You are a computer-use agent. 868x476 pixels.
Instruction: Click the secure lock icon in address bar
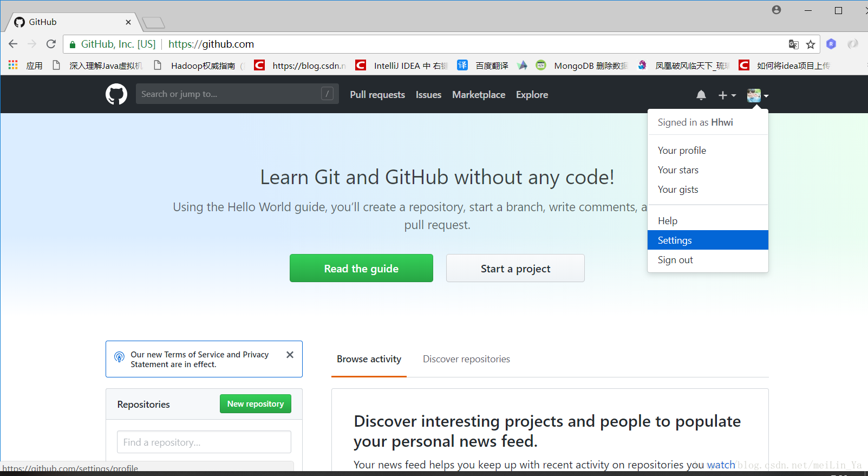pos(73,44)
